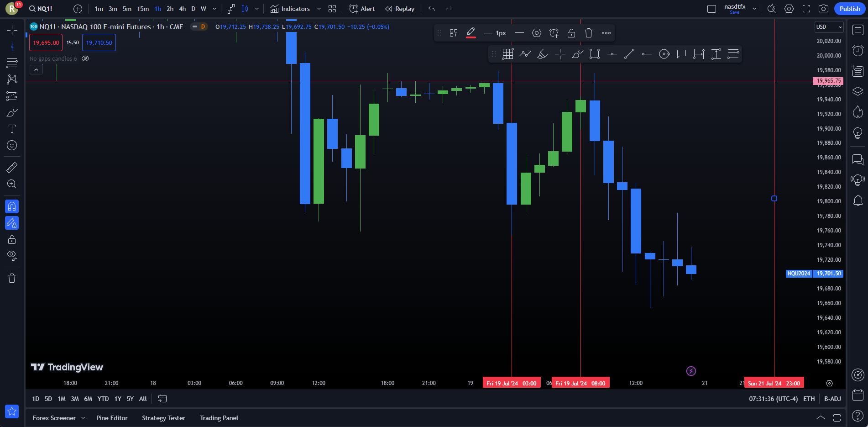Create an Alert from top toolbar

[362, 9]
